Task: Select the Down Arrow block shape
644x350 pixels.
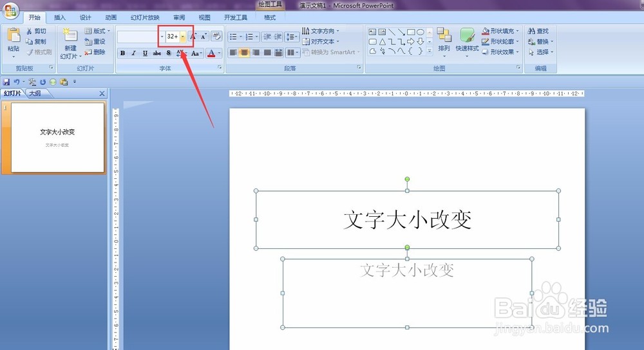Action: pyautogui.click(x=420, y=41)
